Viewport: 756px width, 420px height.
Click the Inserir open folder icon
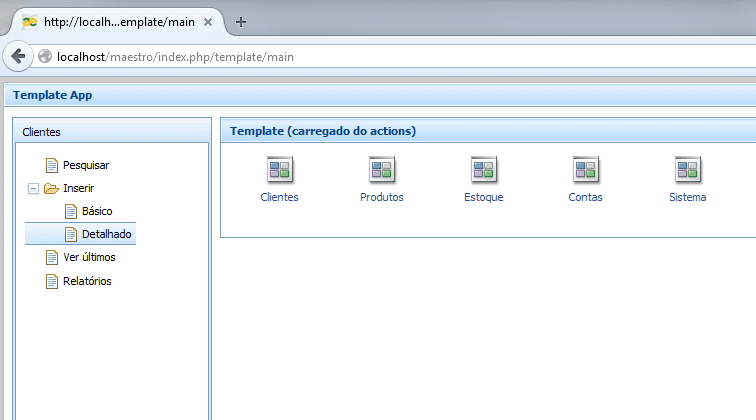51,188
